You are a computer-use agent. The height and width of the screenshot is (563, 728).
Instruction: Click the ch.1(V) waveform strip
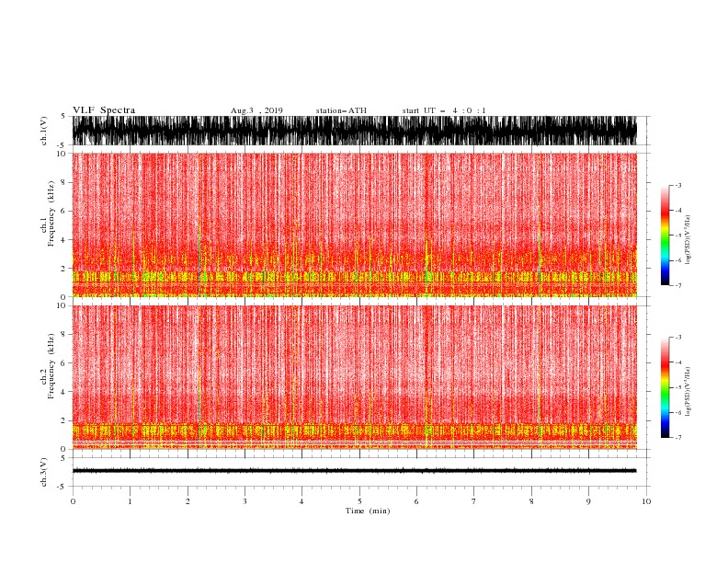coord(354,131)
